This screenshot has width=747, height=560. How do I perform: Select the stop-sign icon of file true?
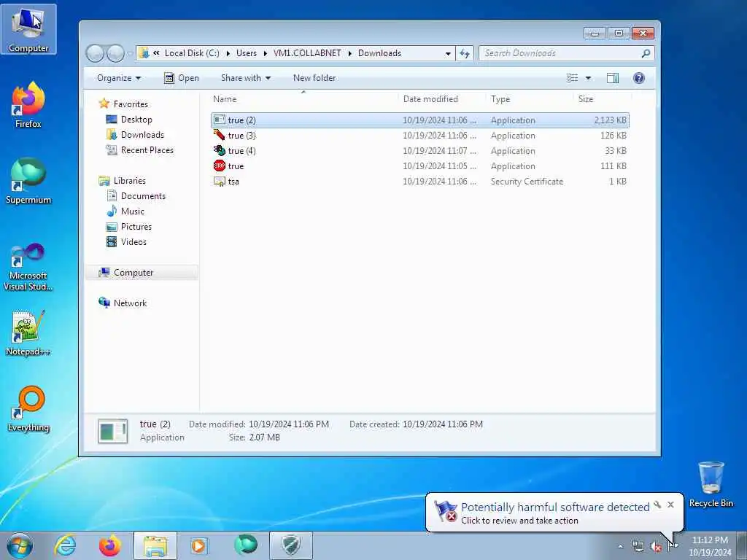pos(219,166)
